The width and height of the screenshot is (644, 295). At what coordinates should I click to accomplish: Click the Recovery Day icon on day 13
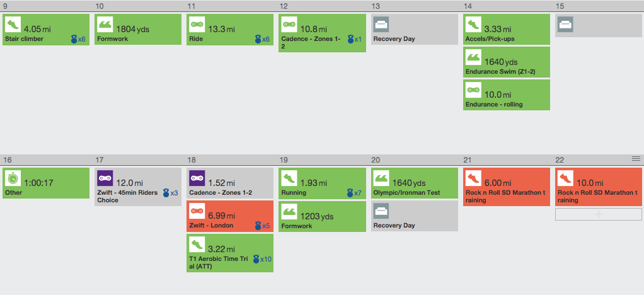381,25
